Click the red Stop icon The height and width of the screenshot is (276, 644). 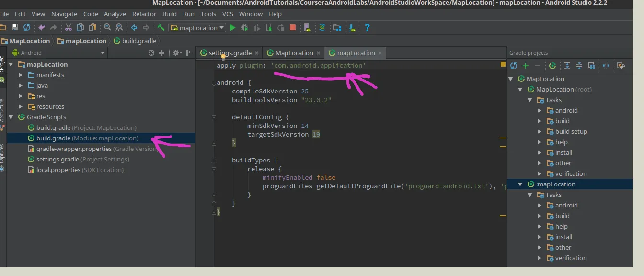[x=293, y=28]
